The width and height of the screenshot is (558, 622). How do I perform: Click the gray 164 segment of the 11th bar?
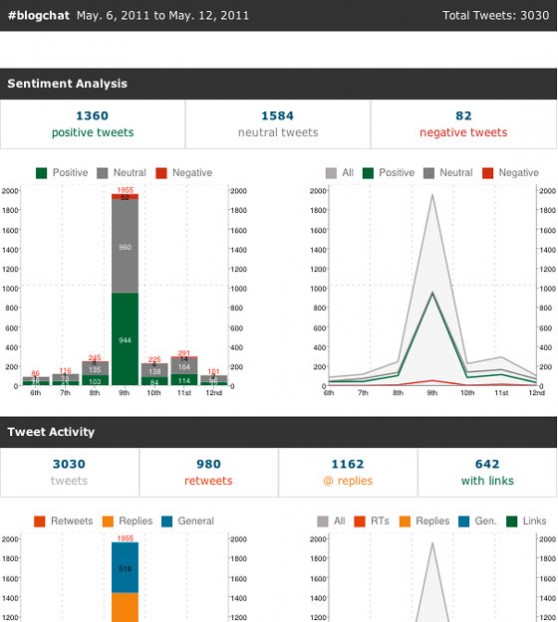[184, 366]
